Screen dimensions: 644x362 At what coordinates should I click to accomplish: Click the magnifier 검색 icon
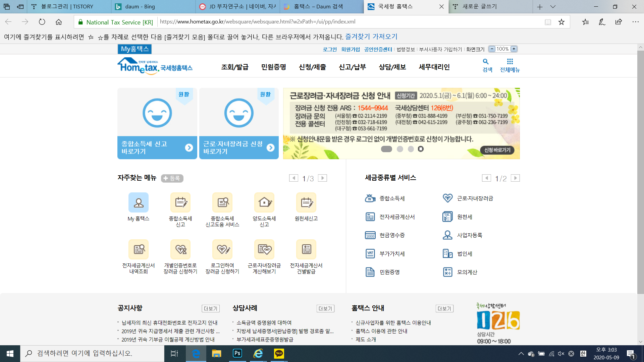coord(486,62)
